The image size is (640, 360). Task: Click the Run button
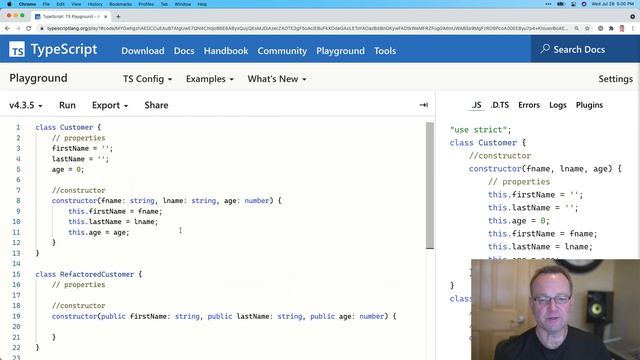(67, 105)
